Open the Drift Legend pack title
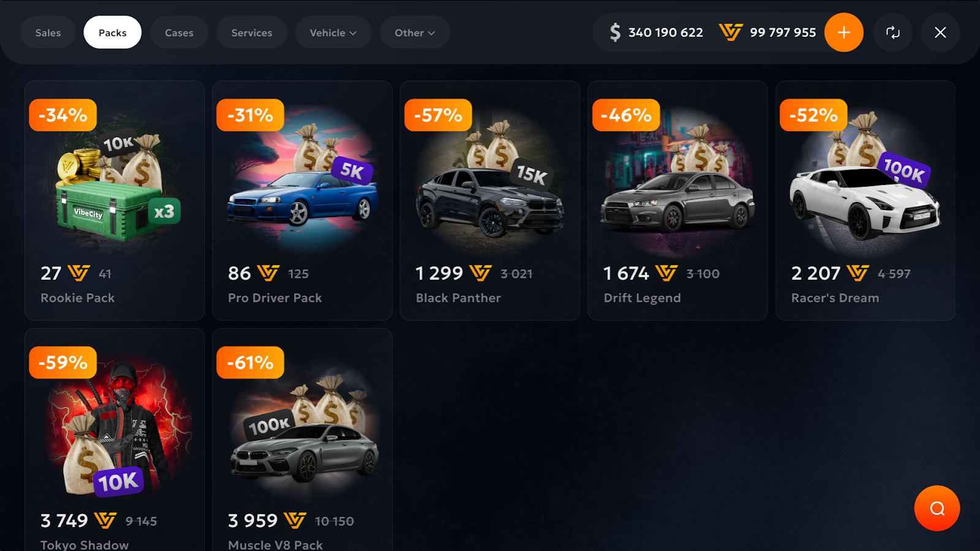The height and width of the screenshot is (551, 980). click(642, 298)
